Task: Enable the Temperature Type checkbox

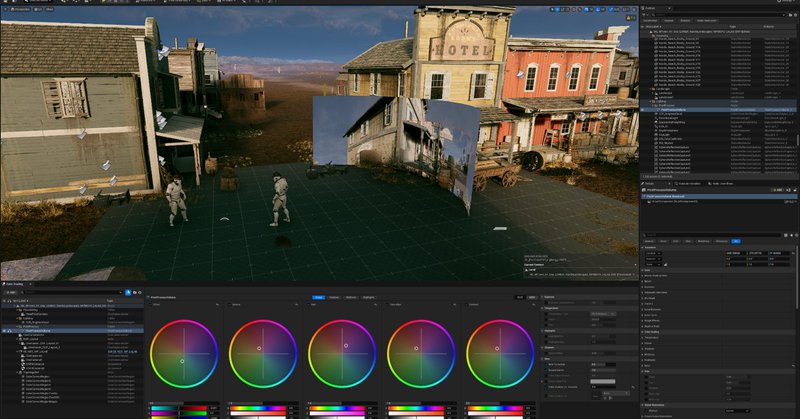Action: 546,314
